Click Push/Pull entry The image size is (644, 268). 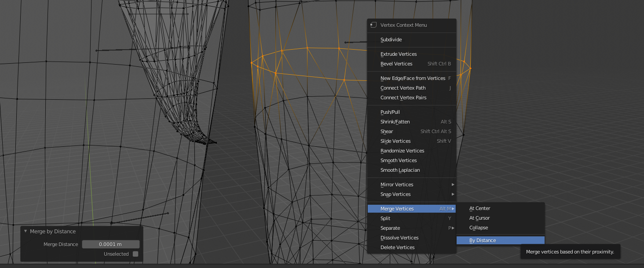412,112
